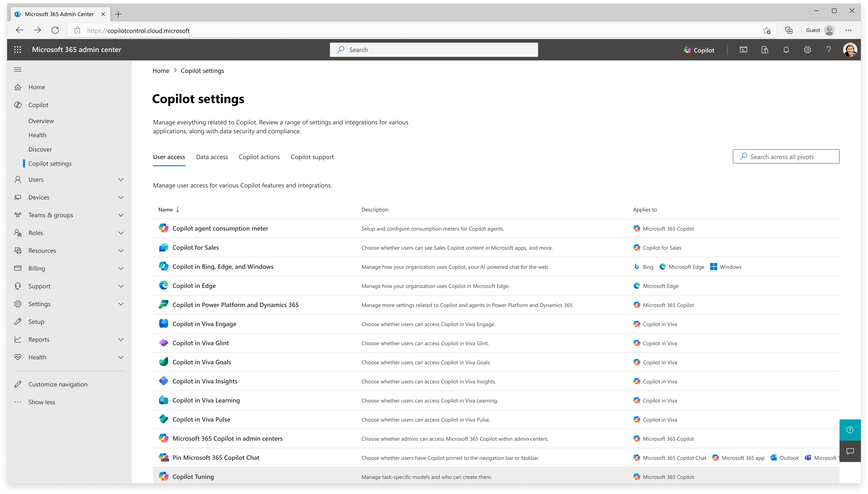868x494 pixels.
Task: Click the Copilot in Viva Learning icon
Action: click(x=163, y=400)
